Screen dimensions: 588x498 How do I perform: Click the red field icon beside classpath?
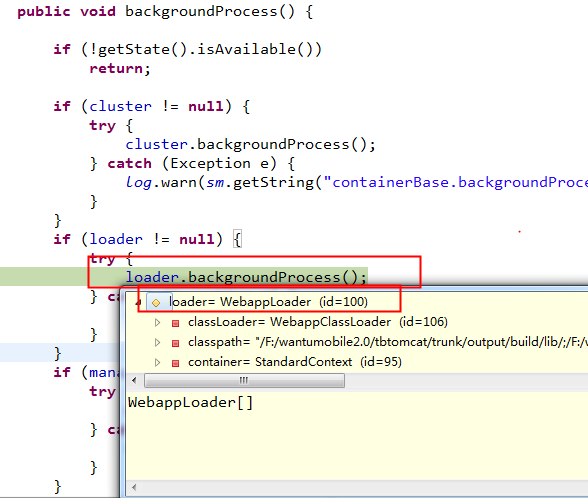click(x=175, y=343)
